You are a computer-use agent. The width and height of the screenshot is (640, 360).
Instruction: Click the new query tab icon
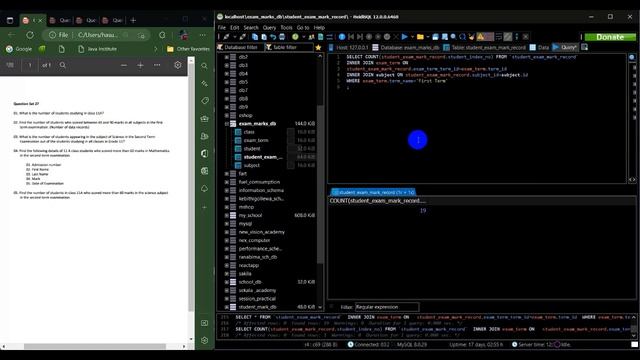(584, 47)
